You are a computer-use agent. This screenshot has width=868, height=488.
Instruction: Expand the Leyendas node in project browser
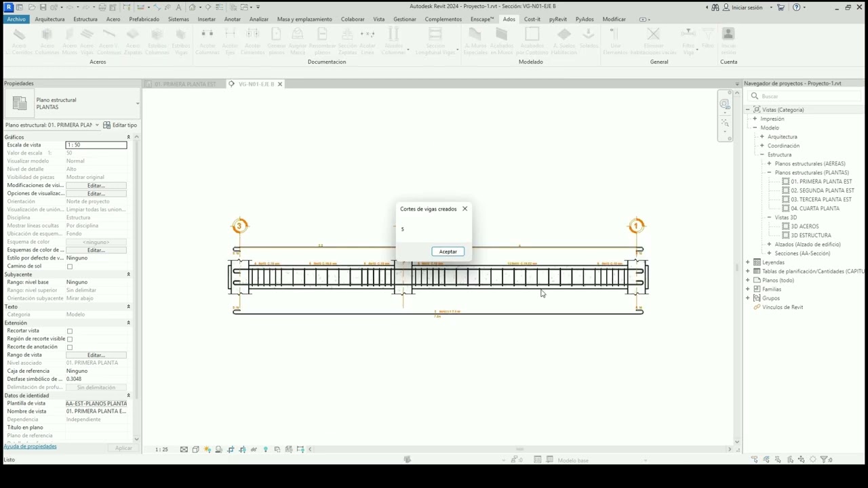pyautogui.click(x=748, y=262)
